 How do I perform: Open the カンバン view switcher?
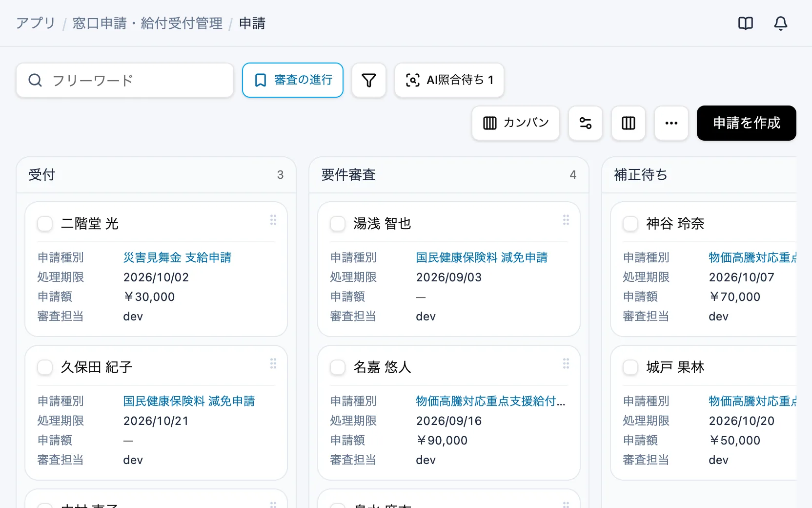pyautogui.click(x=516, y=123)
